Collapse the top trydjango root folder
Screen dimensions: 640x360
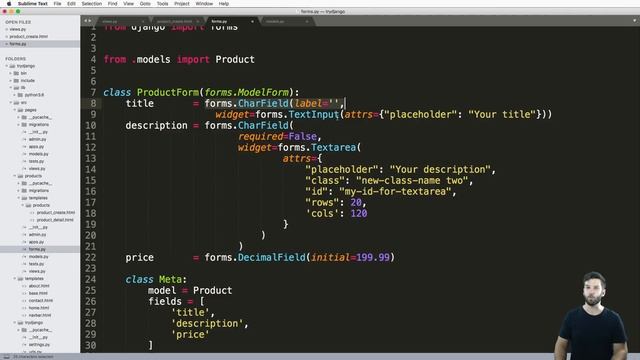point(7,66)
